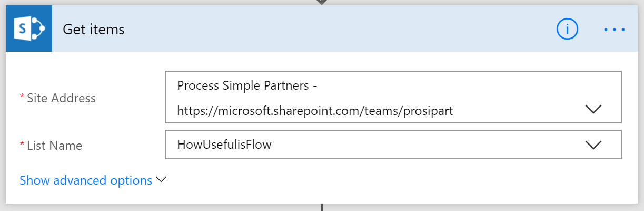
Task: Select the Get items action title
Action: click(x=94, y=30)
